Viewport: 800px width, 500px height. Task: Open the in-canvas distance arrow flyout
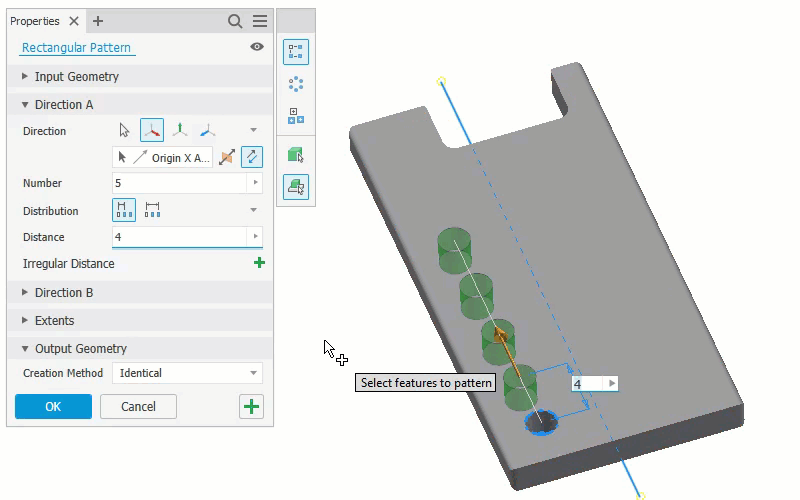[x=612, y=384]
